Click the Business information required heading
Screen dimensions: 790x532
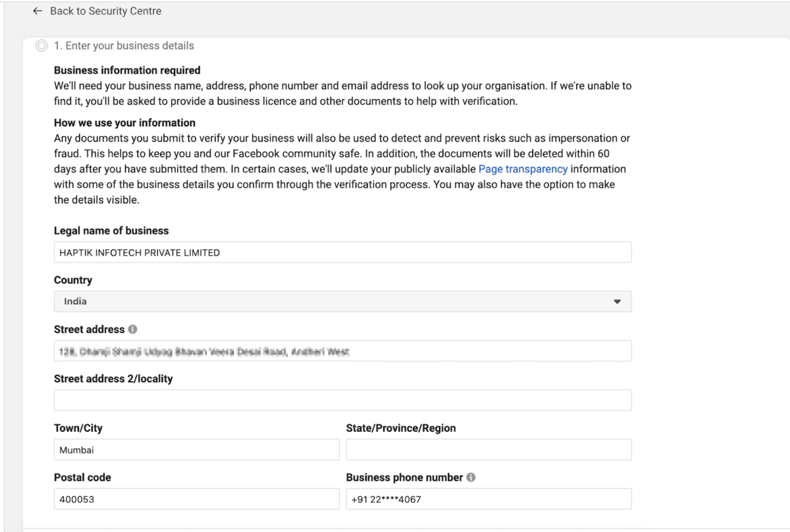[x=127, y=70]
